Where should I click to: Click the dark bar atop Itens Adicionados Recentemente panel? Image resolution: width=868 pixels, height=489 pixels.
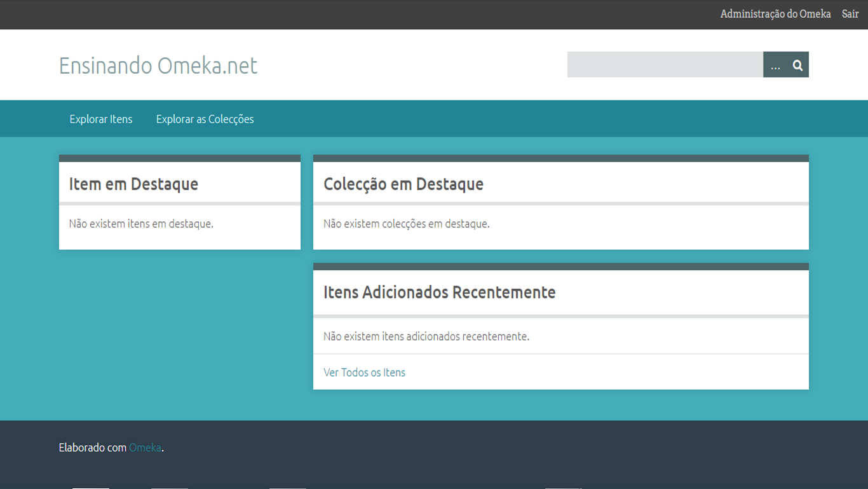[560, 266]
